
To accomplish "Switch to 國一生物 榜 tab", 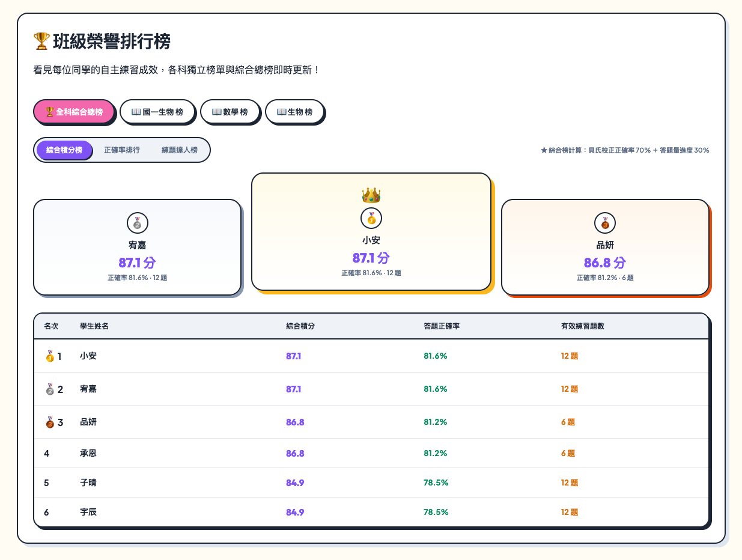I will click(x=157, y=112).
